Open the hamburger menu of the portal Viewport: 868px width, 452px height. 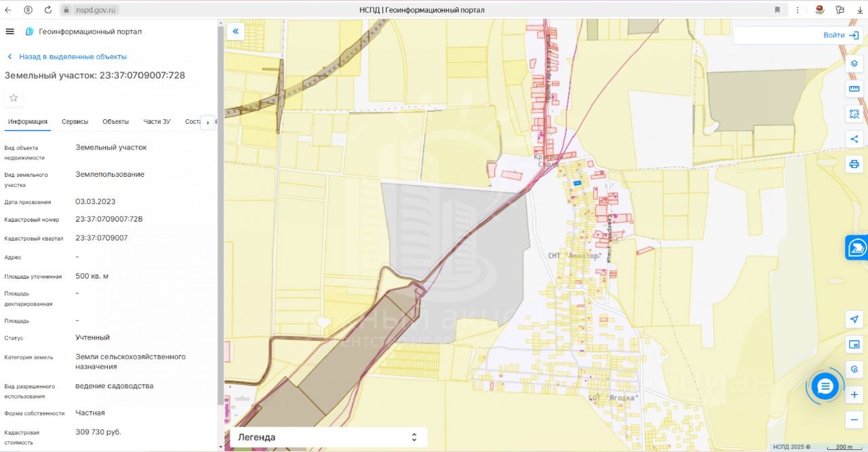click(9, 31)
